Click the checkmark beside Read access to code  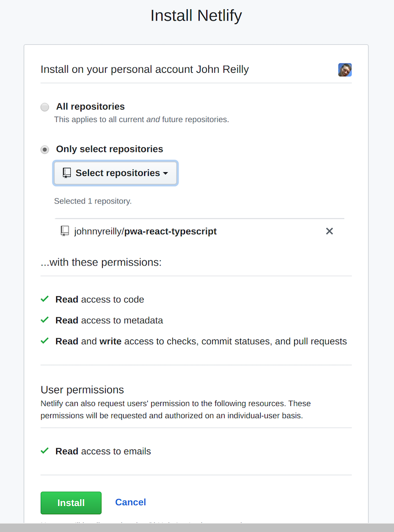pos(45,299)
